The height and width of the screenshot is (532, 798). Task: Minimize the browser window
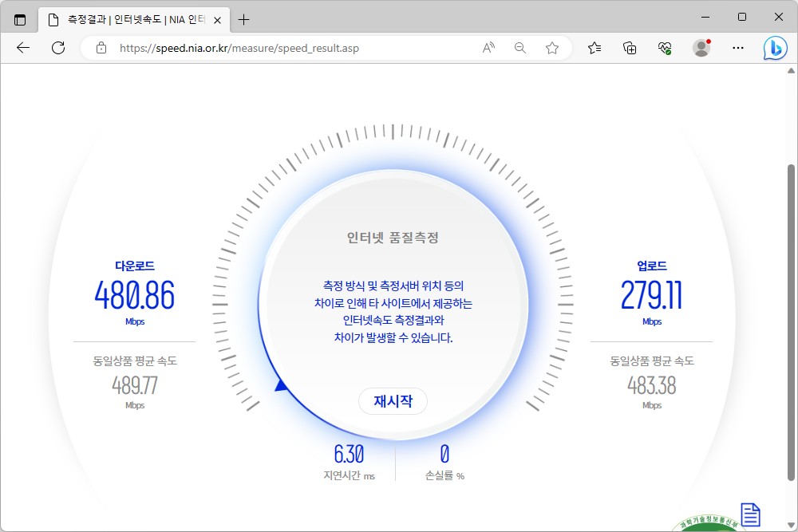point(705,17)
